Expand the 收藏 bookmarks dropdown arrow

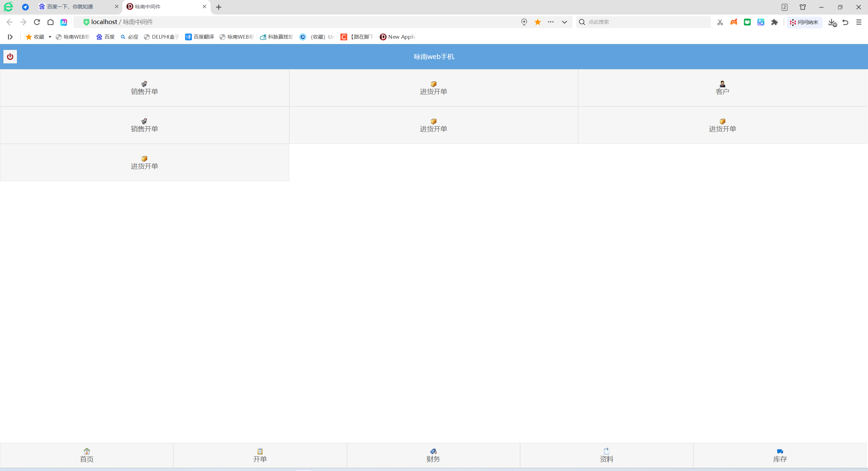pos(50,37)
